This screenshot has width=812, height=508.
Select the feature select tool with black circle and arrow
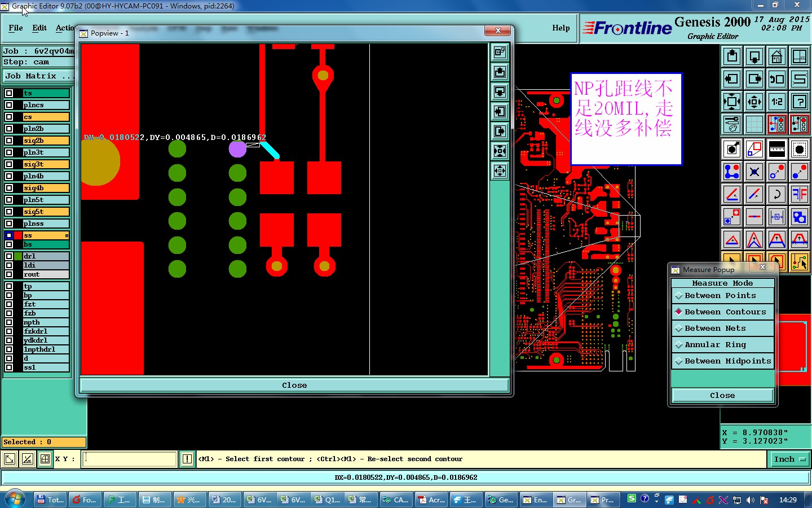(x=732, y=149)
